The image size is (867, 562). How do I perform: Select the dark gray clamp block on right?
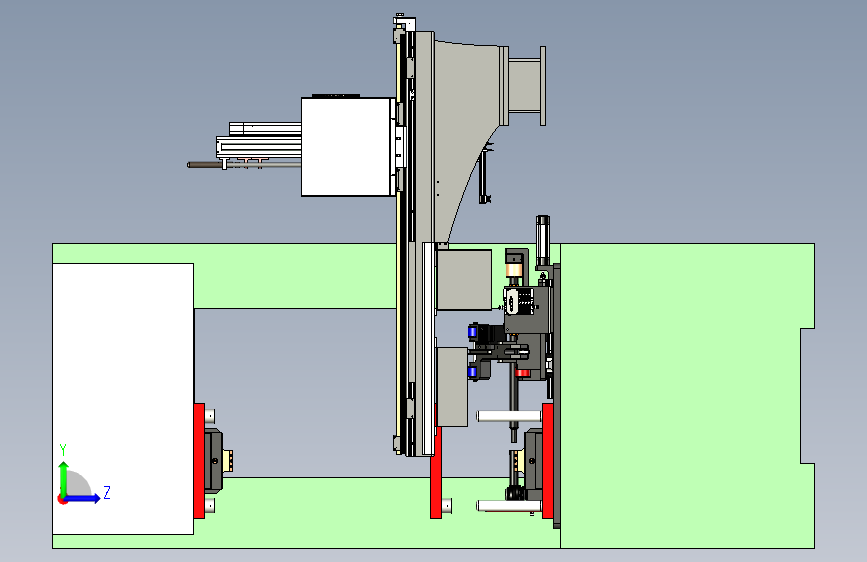[x=534, y=461]
